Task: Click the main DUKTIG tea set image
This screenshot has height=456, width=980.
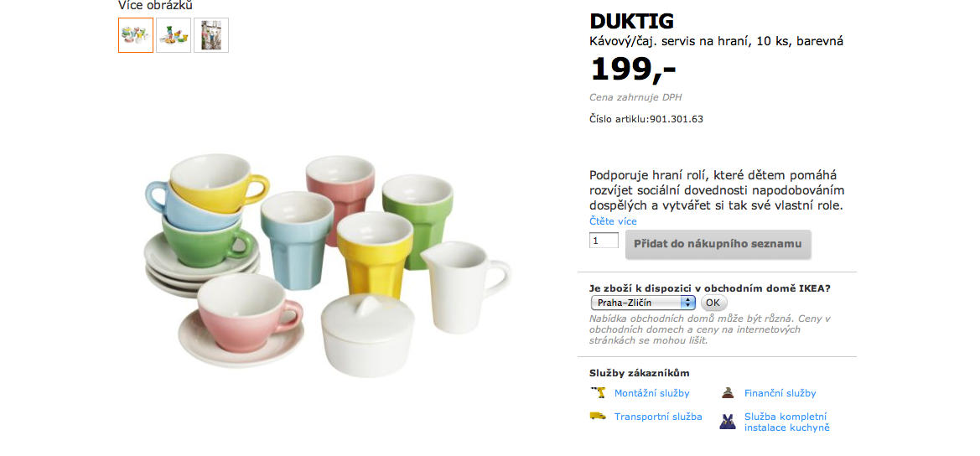Action: tap(328, 266)
